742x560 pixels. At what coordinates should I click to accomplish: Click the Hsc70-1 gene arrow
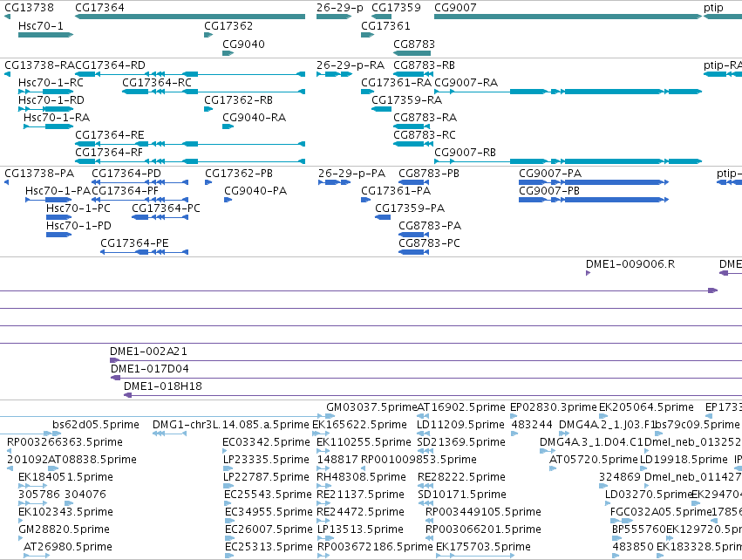click(x=45, y=35)
